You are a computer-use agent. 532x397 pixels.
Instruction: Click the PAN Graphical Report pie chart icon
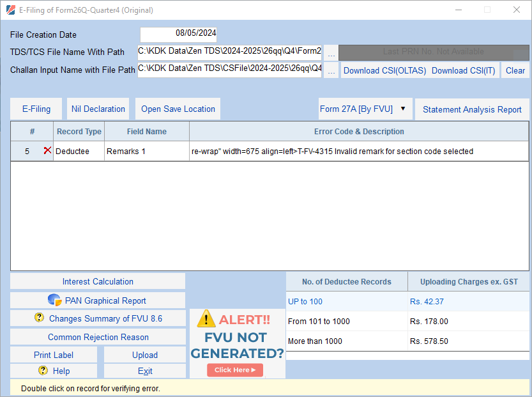(x=54, y=300)
